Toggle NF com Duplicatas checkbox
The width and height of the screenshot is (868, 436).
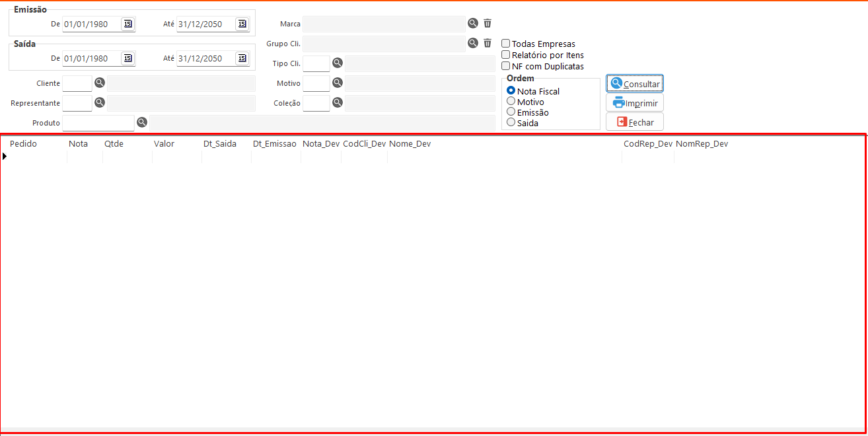506,66
